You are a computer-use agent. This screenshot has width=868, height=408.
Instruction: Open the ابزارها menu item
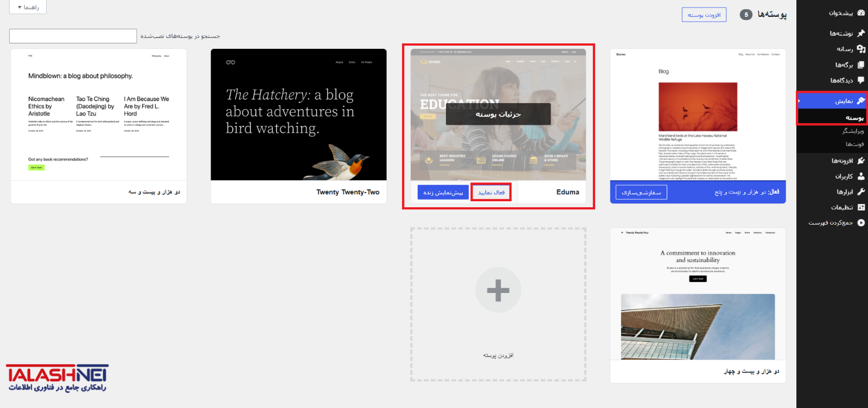tap(832, 192)
